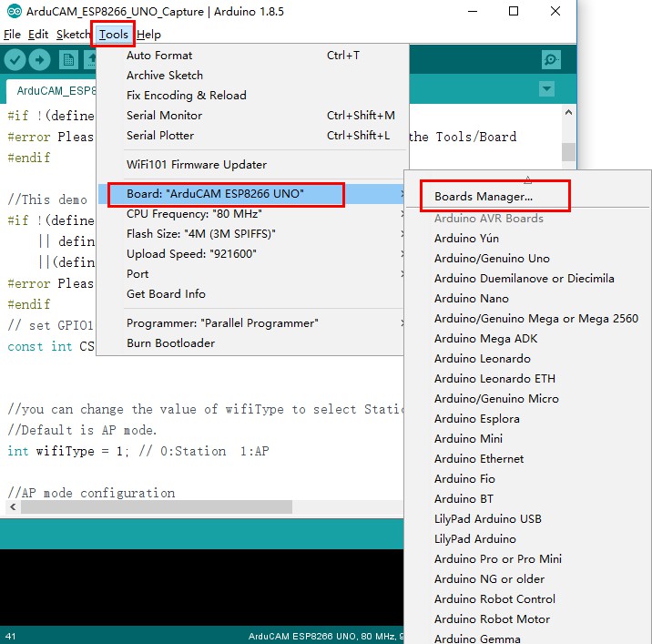652x644 pixels.
Task: Choose Arduino NG or older
Action: click(x=528, y=578)
